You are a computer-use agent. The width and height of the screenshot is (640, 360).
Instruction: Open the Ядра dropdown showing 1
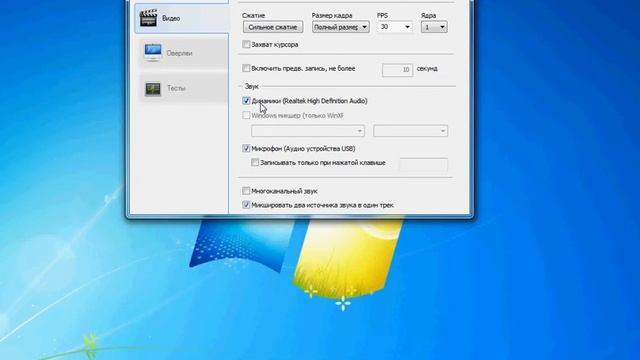click(x=434, y=27)
